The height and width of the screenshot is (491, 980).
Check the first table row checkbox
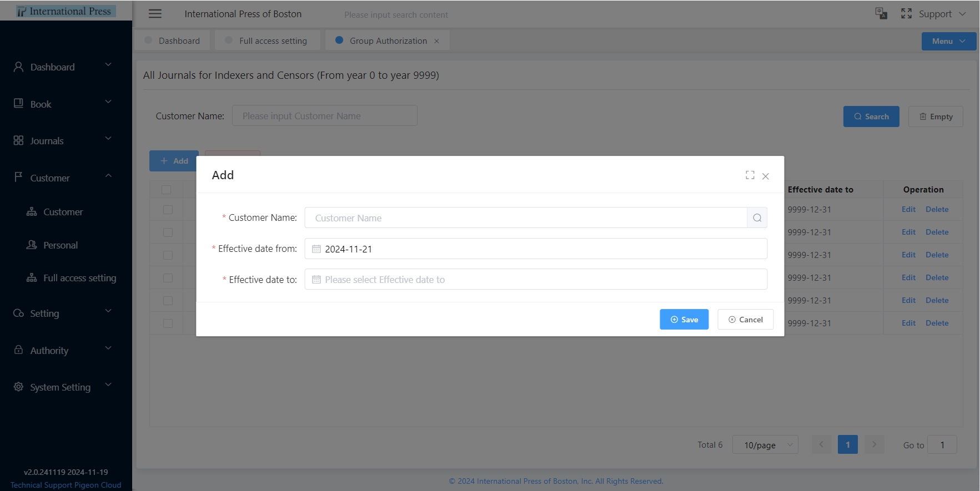(168, 210)
